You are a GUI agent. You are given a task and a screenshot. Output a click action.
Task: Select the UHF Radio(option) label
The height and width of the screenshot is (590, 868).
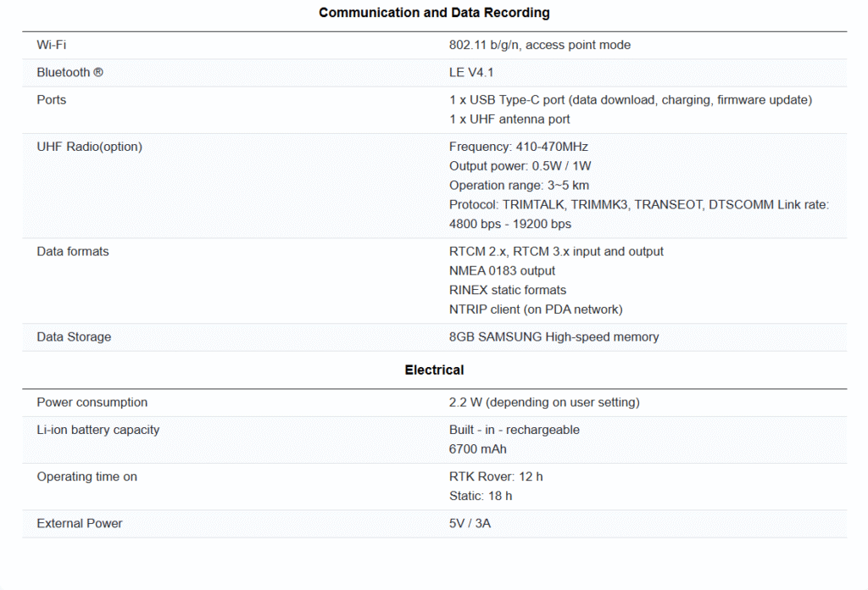point(89,147)
